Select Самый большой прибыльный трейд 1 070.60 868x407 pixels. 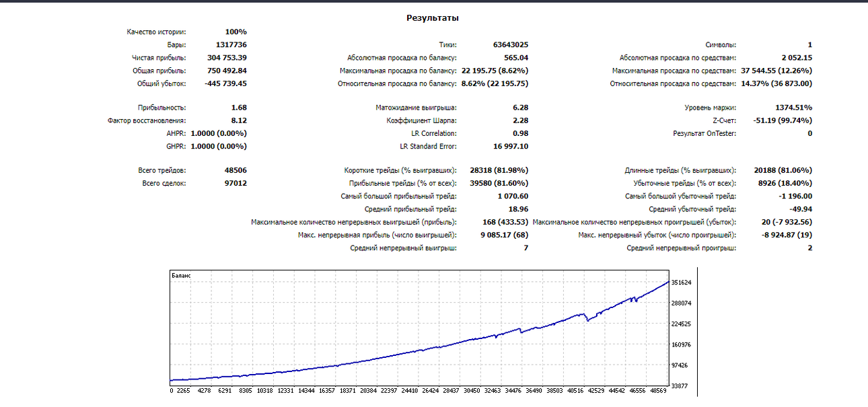tap(513, 196)
